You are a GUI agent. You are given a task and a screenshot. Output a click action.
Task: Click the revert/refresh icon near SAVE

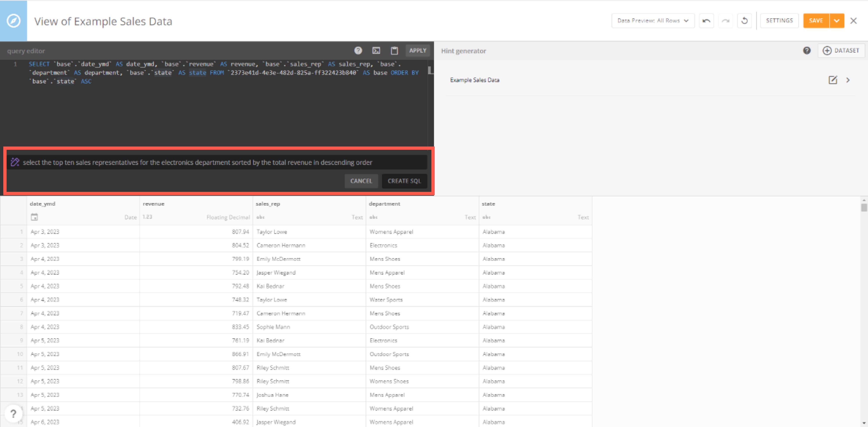coord(745,21)
